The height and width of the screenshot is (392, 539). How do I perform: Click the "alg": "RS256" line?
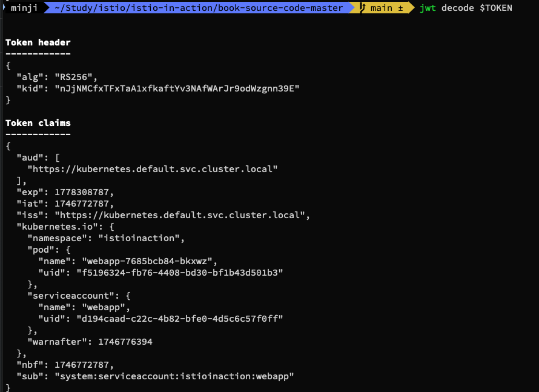57,77
